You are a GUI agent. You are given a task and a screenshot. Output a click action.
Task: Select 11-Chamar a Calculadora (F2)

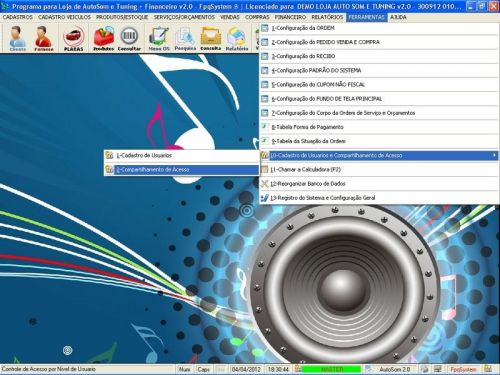(379, 169)
